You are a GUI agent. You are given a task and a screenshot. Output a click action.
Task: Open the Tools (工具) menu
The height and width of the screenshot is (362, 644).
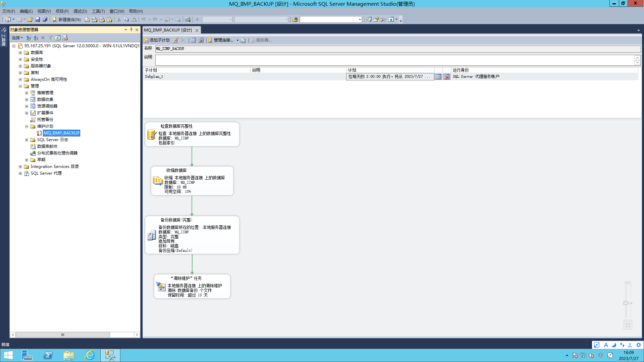point(98,11)
